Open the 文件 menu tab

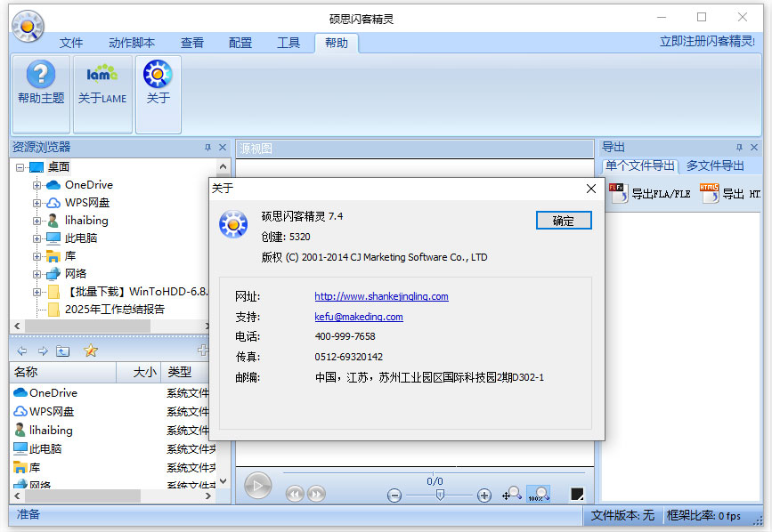(x=71, y=44)
